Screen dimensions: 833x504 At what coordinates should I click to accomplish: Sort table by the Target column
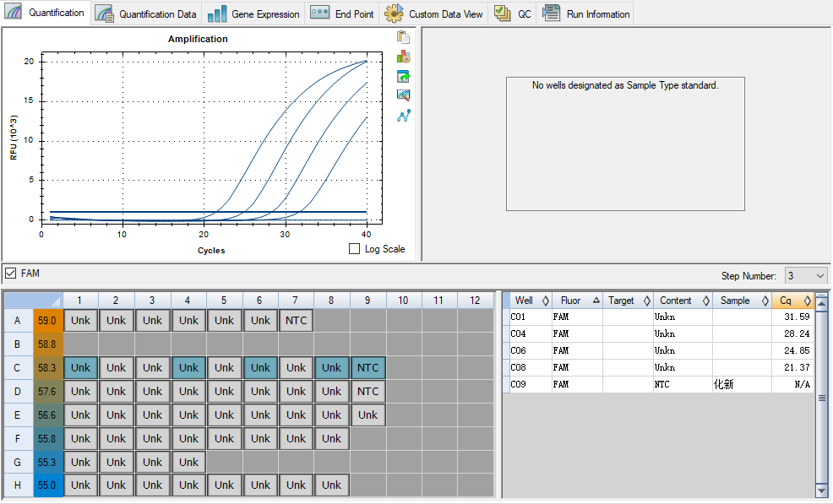(x=628, y=301)
